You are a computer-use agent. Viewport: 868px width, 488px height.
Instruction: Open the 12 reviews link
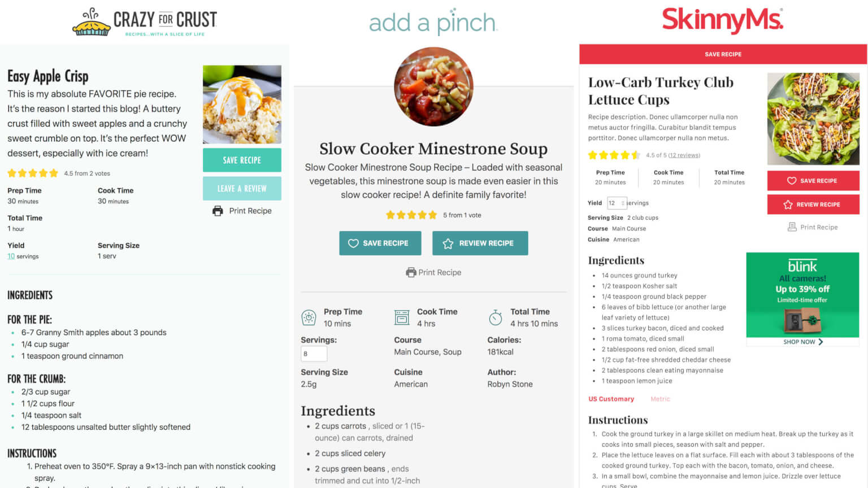coord(684,155)
